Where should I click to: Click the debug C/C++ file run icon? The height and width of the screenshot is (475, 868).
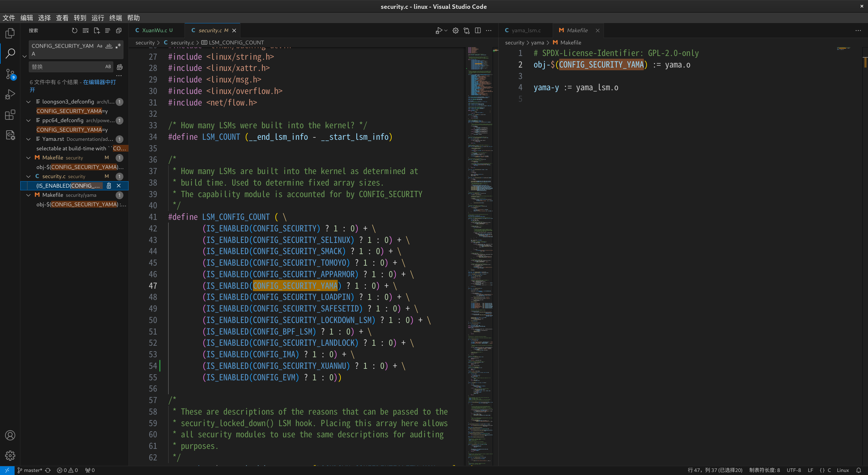point(439,31)
